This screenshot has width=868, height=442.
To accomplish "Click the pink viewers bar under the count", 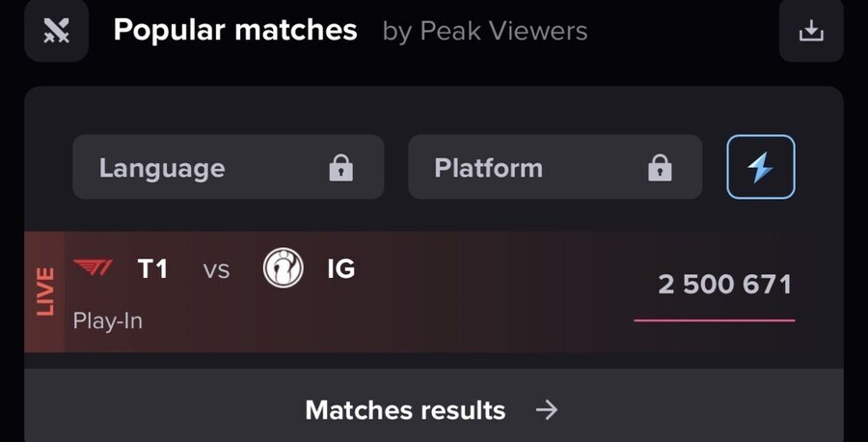I will pos(715,319).
